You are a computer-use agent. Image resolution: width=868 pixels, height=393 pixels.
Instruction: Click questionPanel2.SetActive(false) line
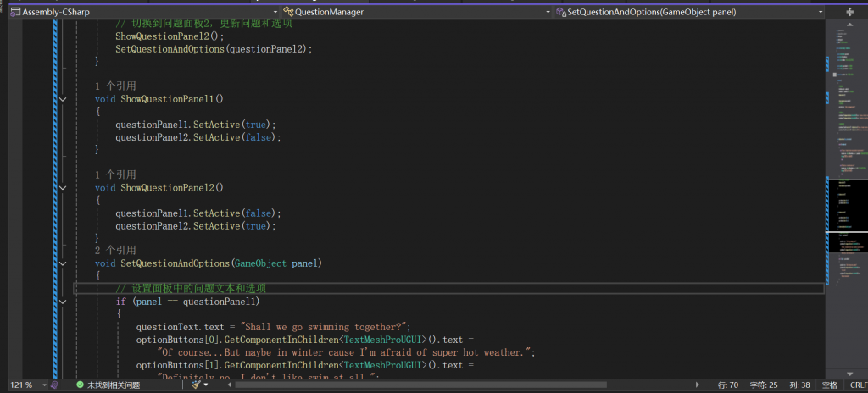pos(198,137)
